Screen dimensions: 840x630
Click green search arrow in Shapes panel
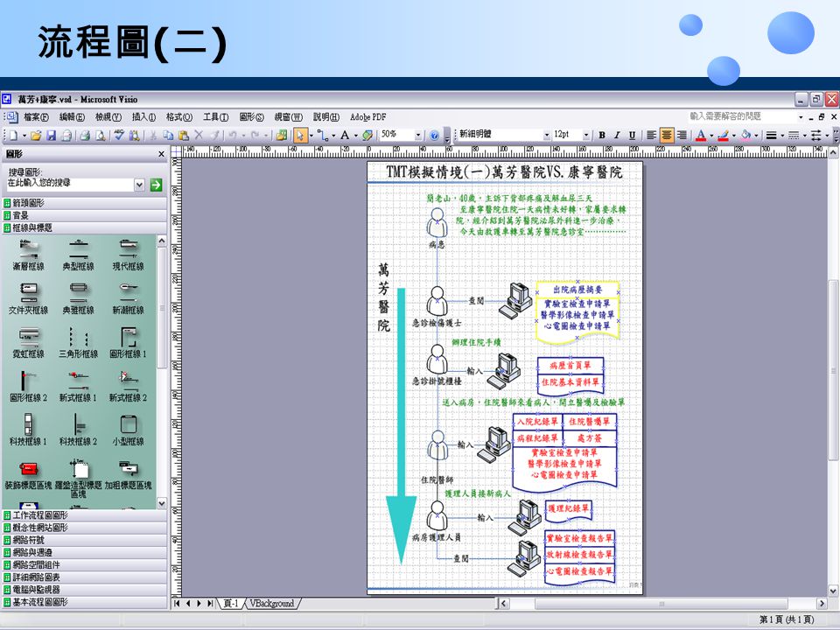(156, 185)
